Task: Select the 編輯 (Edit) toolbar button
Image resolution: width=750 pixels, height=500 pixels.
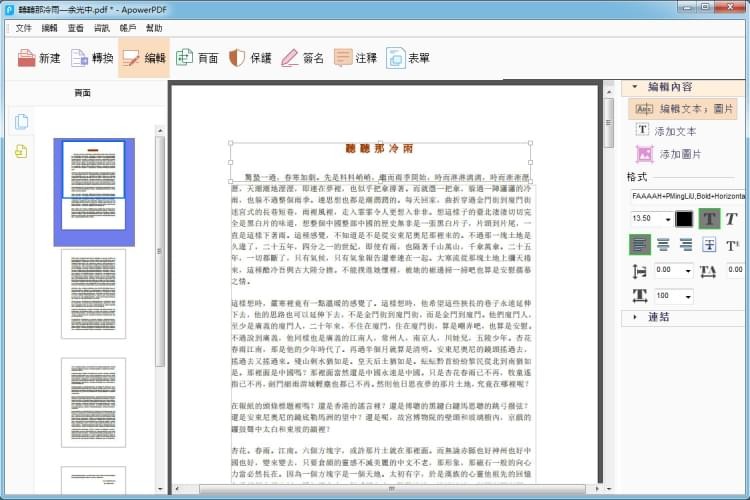Action: point(143,58)
